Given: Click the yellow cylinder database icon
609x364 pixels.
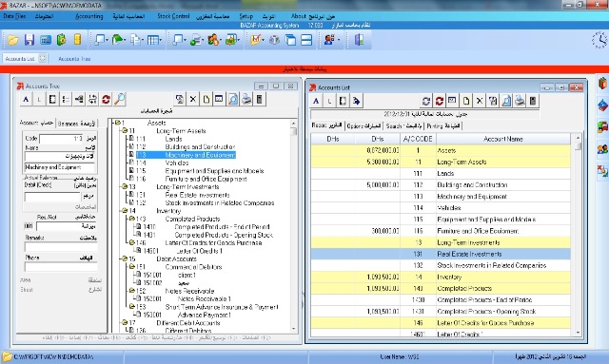Looking at the screenshot, I should click(x=77, y=40).
